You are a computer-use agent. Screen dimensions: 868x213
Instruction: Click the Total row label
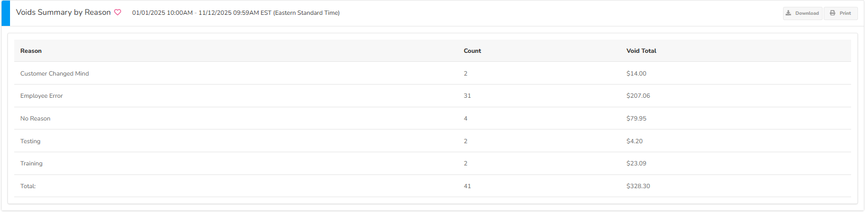coord(28,186)
